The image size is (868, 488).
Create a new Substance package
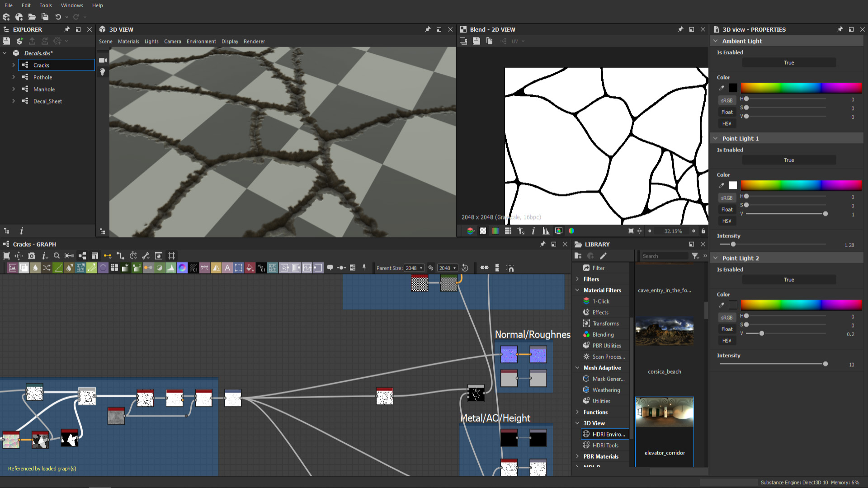[6, 17]
